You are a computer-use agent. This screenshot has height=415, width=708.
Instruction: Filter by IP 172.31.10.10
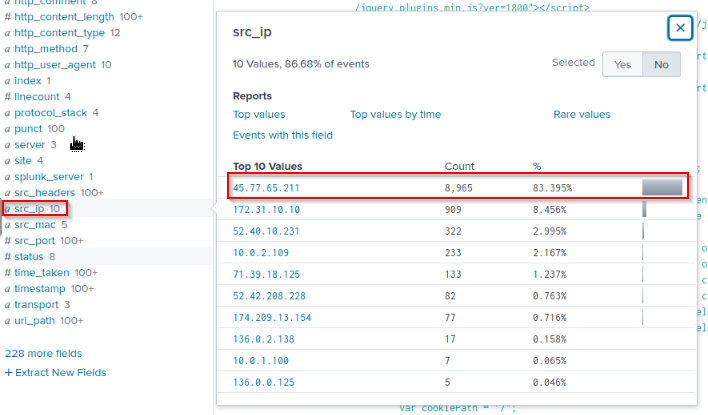266,210
